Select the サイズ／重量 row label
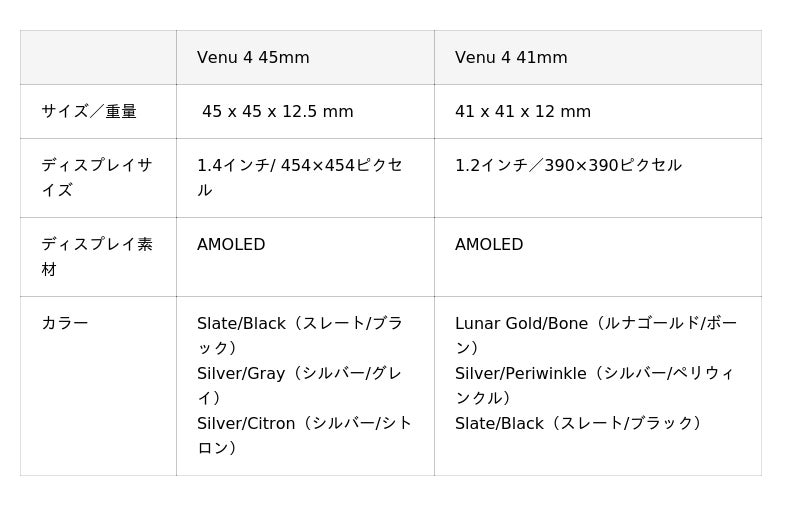Screen dimensions: 800x506 (89, 112)
